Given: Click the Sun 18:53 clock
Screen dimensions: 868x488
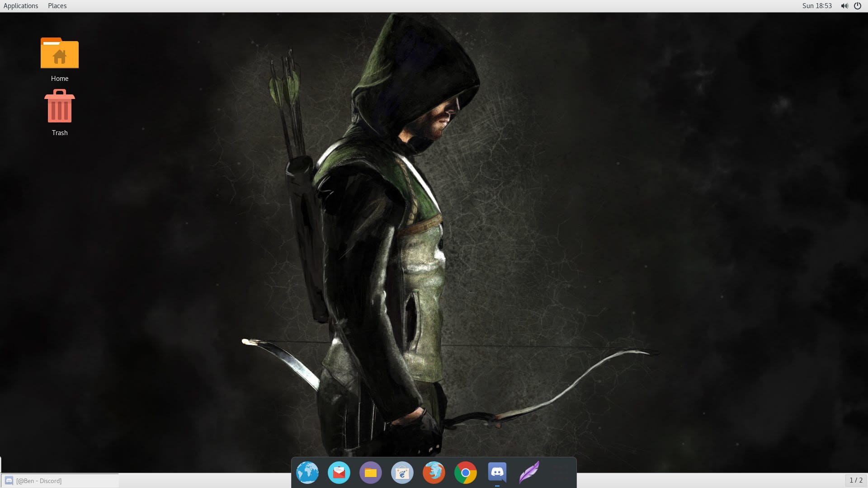Looking at the screenshot, I should pos(817,6).
